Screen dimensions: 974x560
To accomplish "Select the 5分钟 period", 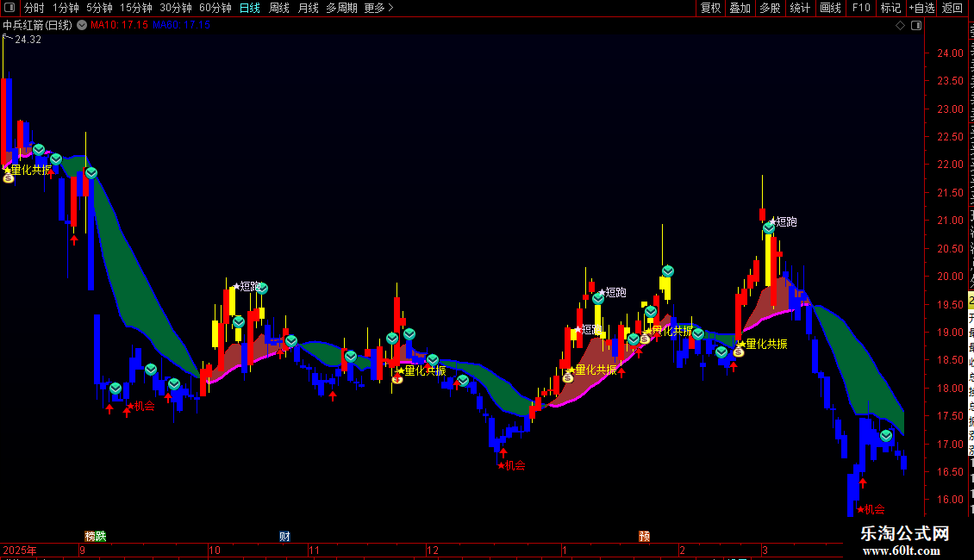I will (x=99, y=8).
